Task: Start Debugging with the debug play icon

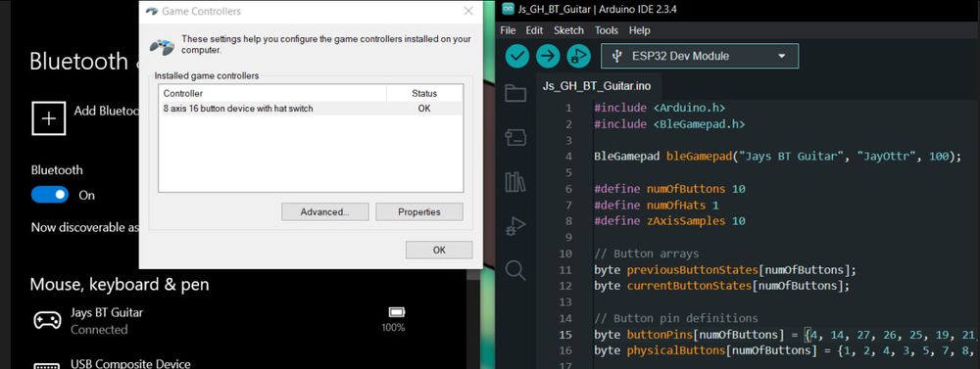Action: click(579, 56)
